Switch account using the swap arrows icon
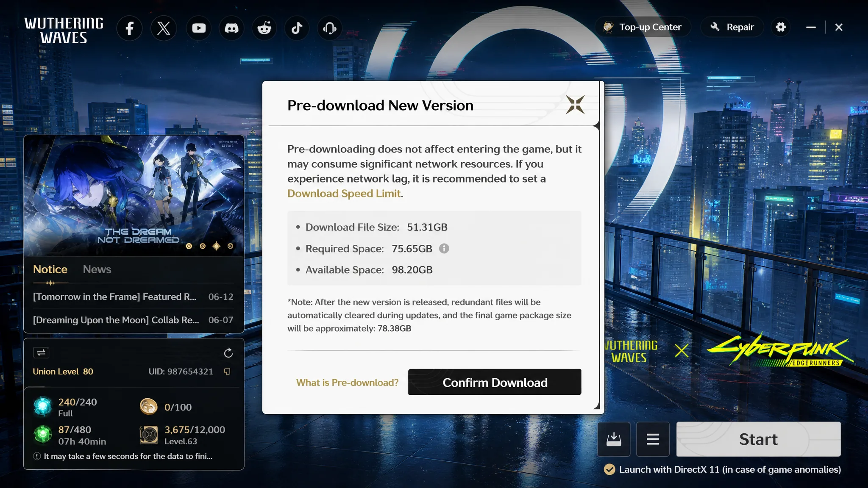868x488 pixels. tap(41, 352)
